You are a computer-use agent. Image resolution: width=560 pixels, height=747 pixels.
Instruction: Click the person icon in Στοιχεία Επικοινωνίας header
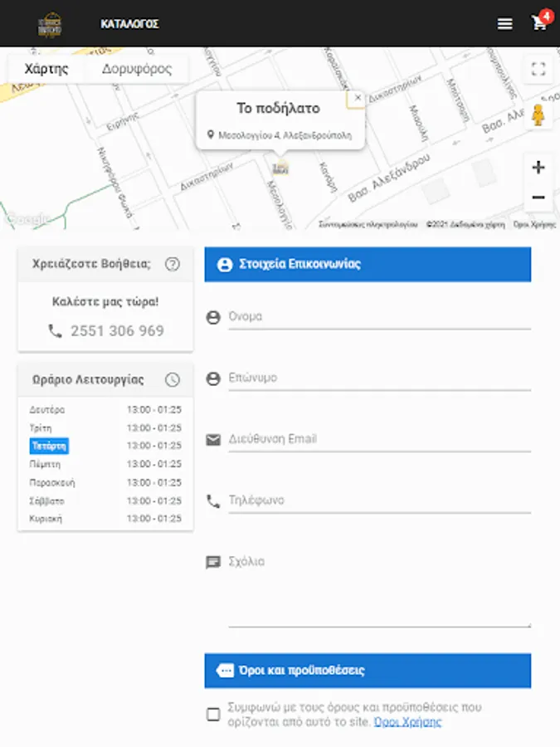tap(225, 265)
